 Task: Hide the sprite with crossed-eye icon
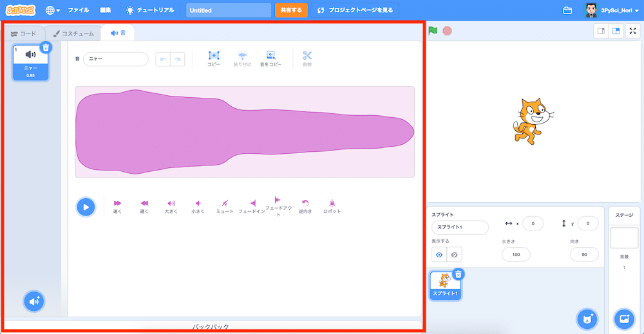coord(454,255)
